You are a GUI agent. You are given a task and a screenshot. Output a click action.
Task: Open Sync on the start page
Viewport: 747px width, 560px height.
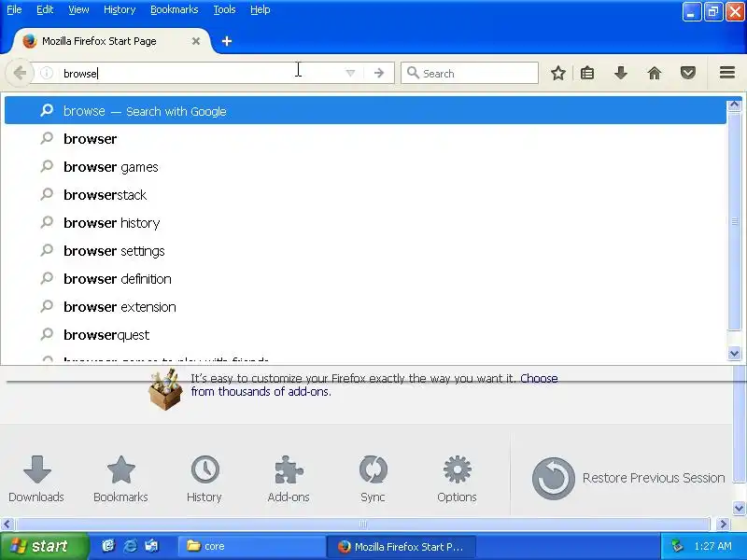coord(373,479)
